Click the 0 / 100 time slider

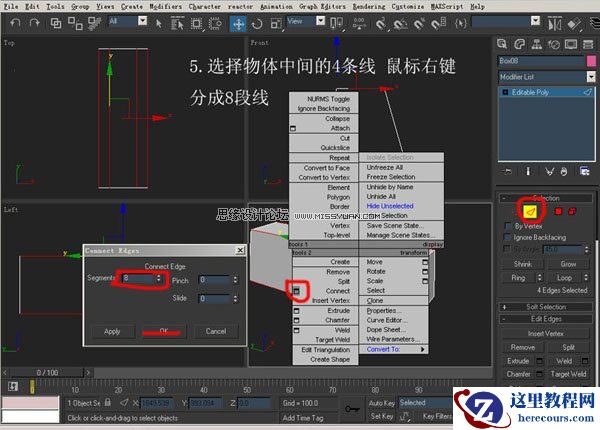click(x=47, y=372)
